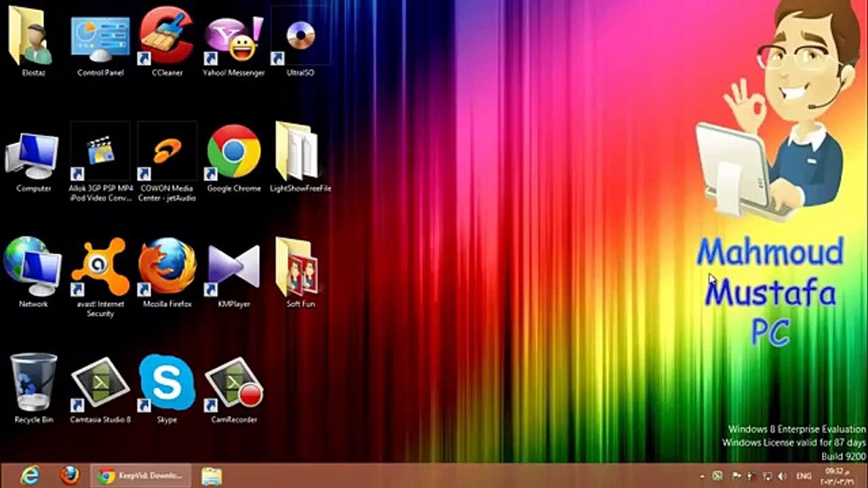The image size is (868, 488).
Task: Select the CCleaner shortcut
Action: (167, 37)
